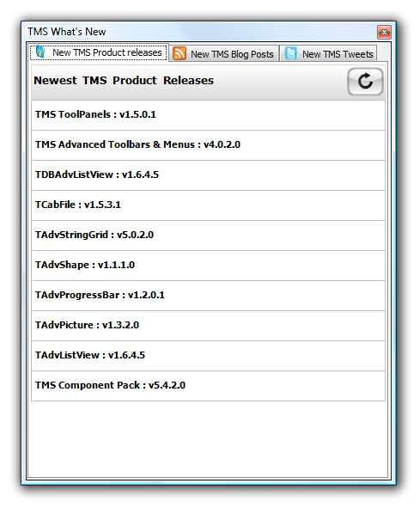Screen dimensions: 420x508
Task: Click the RSS feed icon
Action: tap(179, 53)
